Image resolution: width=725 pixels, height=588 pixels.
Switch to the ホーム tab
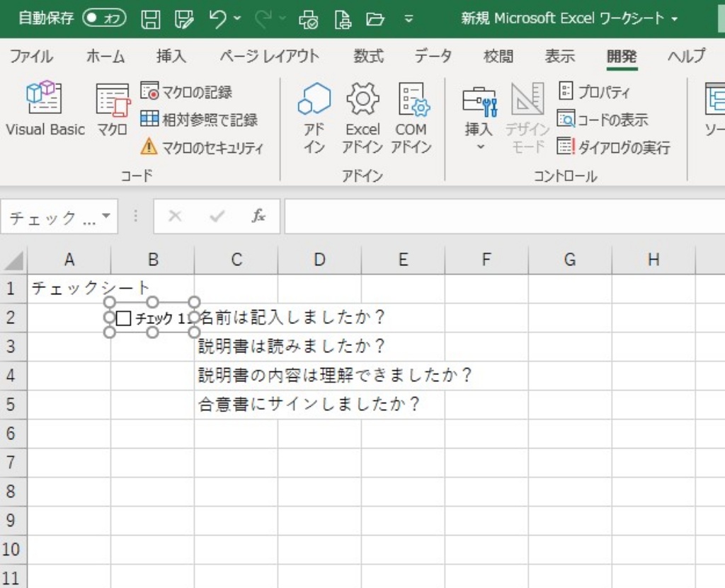105,57
